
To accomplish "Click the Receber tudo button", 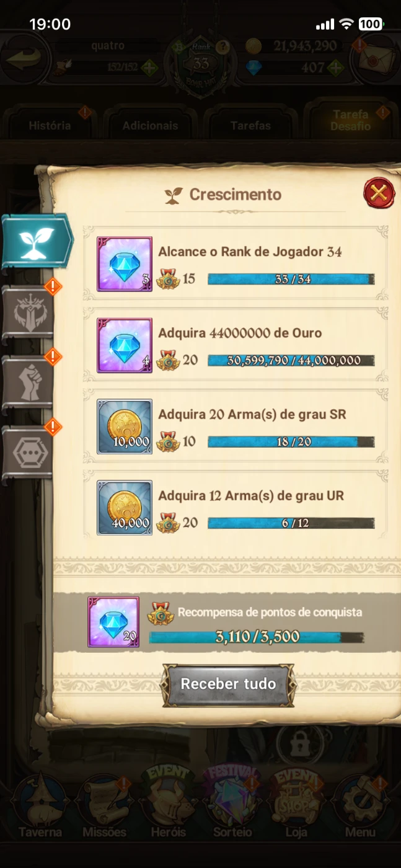I will pos(228,684).
